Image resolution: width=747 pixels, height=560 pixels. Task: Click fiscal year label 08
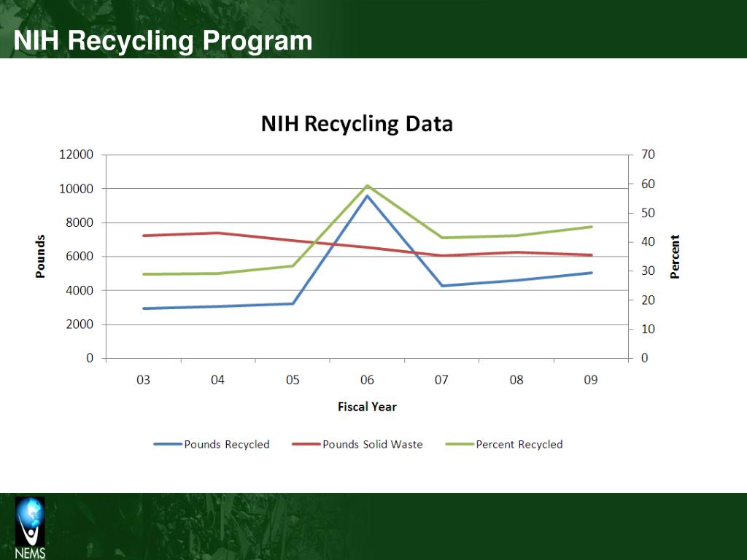(x=516, y=380)
